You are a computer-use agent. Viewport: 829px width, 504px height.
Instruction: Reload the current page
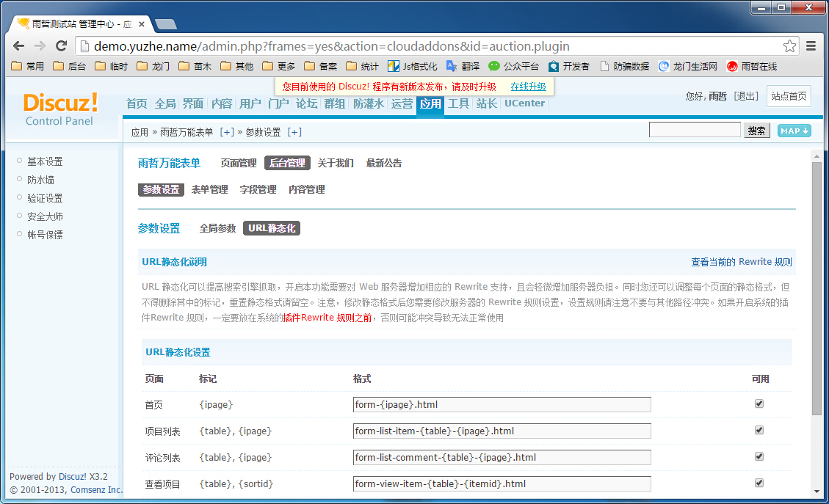coord(61,45)
